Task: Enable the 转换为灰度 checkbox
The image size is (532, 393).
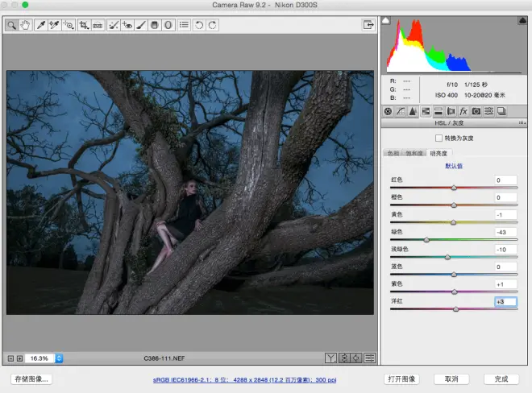Action: tap(438, 138)
